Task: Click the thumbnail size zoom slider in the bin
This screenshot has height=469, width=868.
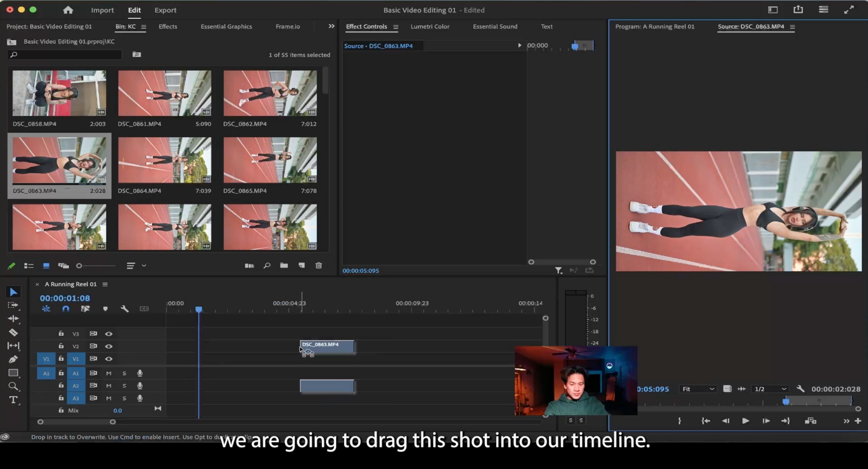Action: coord(79,266)
